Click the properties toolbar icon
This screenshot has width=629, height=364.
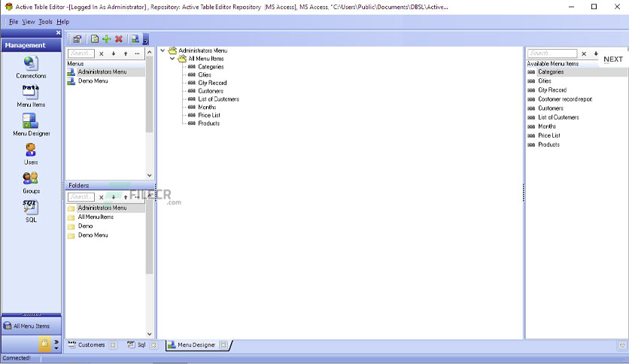[77, 39]
